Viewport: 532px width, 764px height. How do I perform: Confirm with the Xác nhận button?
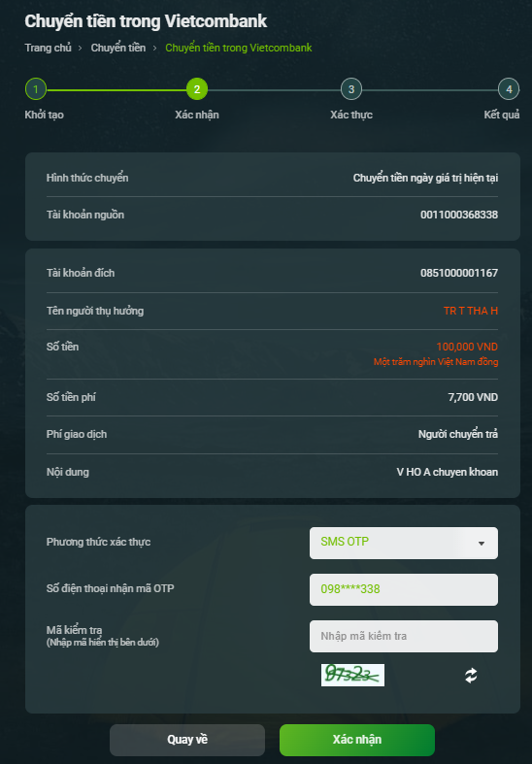(356, 740)
